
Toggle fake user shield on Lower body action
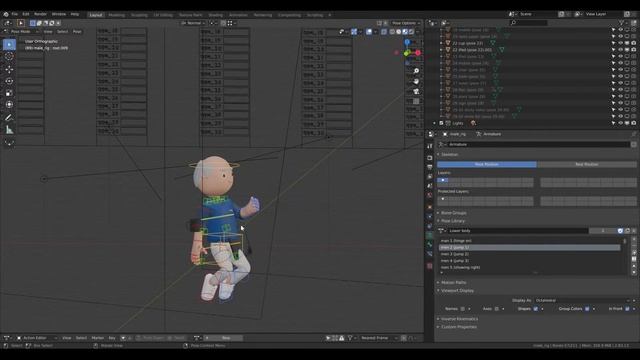tap(620, 231)
